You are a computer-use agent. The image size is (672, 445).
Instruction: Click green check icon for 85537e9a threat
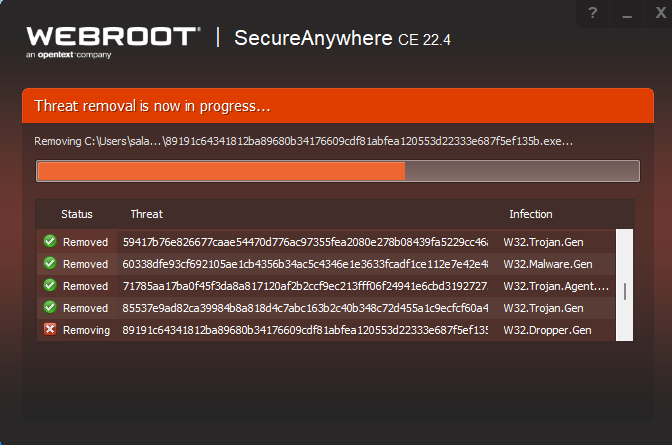pos(50,307)
